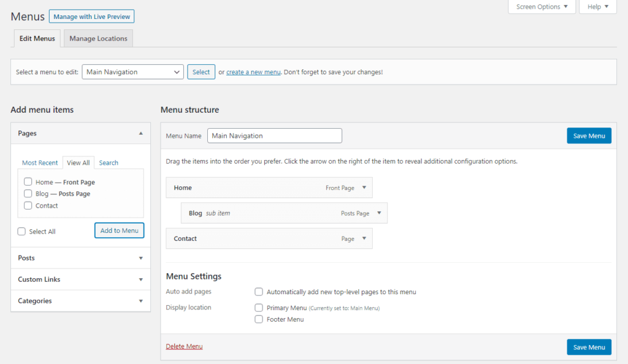Click the Delete Menu link
The width and height of the screenshot is (628, 364).
coord(184,347)
